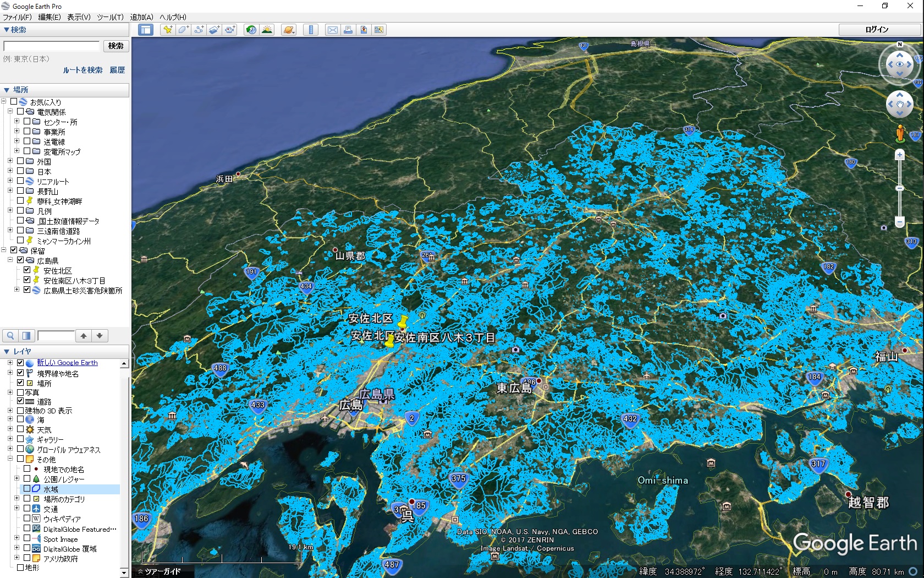View this location in Google Maps

click(379, 30)
